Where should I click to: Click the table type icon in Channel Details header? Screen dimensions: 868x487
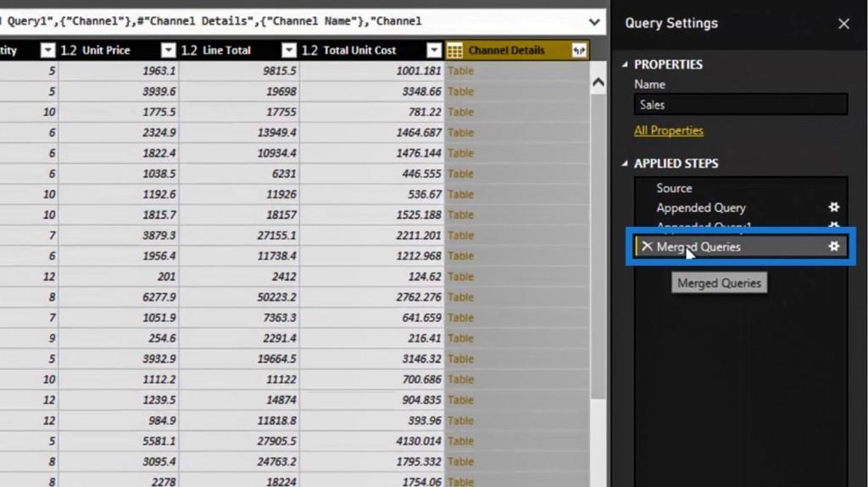pyautogui.click(x=454, y=50)
